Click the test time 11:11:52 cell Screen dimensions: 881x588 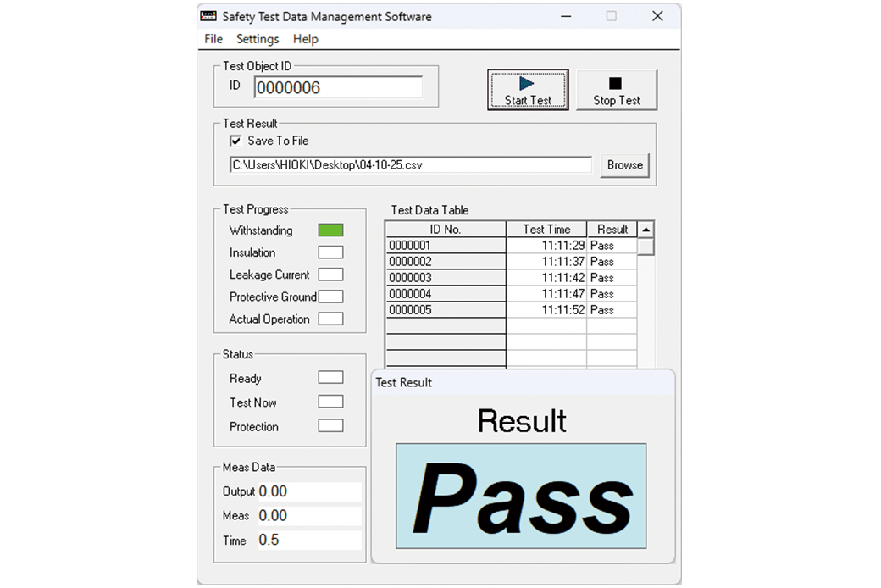point(546,310)
